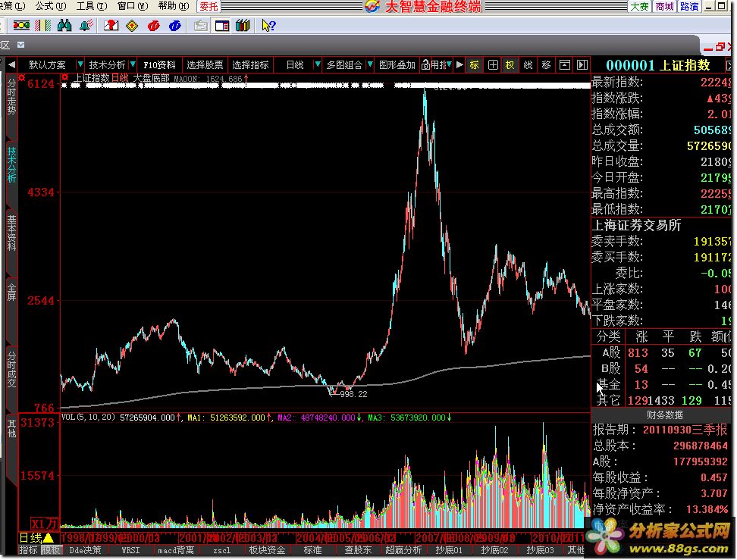Click the crosshair grid icon
Image resolution: width=737 pixels, height=560 pixels.
coord(493,65)
